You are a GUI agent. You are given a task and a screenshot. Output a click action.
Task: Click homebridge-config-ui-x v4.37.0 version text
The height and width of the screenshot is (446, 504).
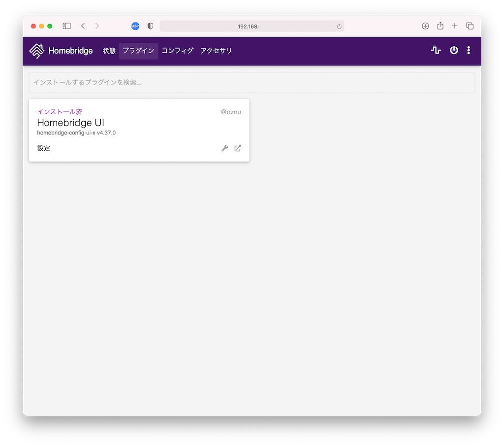click(76, 133)
